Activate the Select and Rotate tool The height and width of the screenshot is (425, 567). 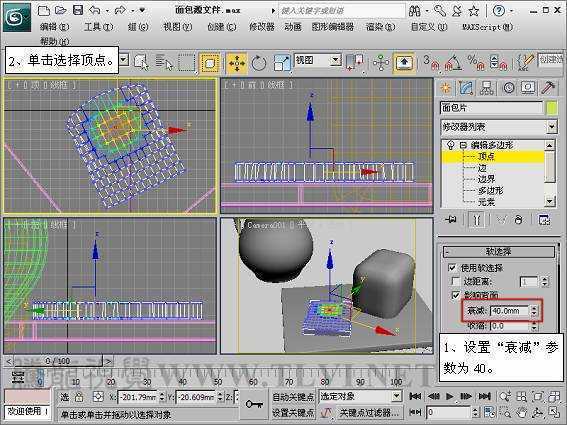point(259,63)
